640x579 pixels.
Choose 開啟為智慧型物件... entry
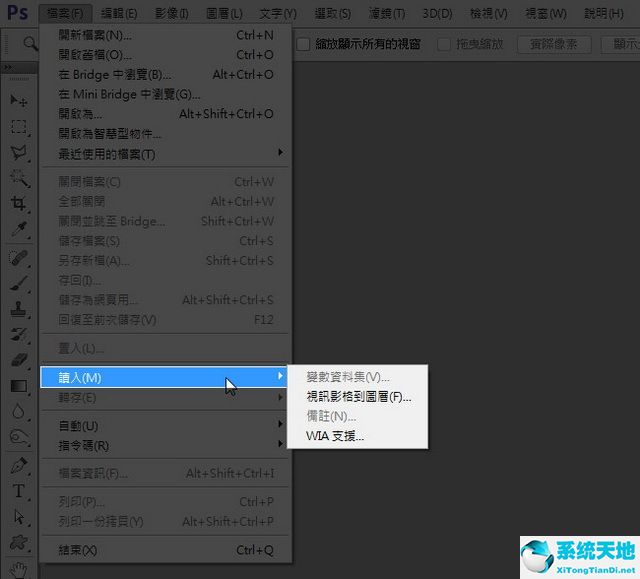tap(166, 133)
